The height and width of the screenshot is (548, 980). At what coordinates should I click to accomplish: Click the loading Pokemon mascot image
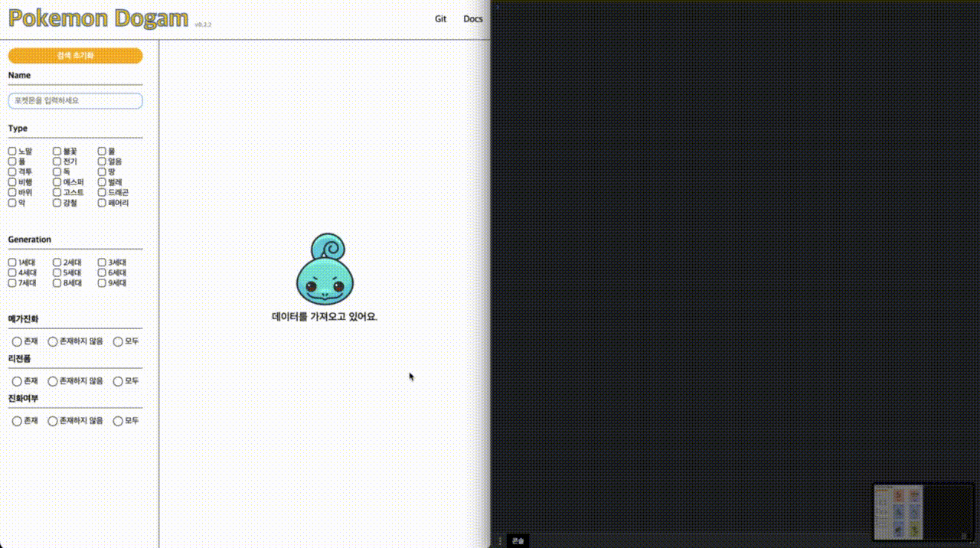click(325, 269)
